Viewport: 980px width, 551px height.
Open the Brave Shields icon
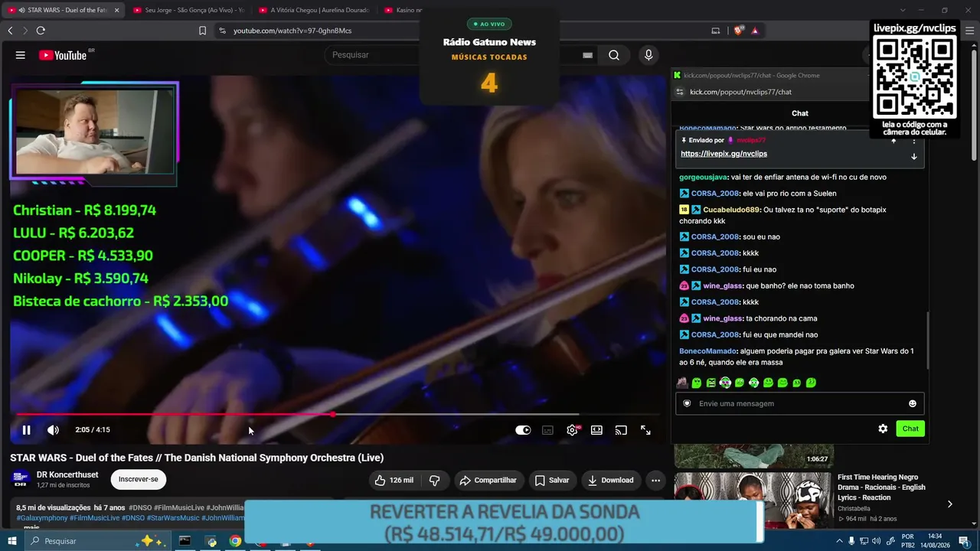pos(739,31)
